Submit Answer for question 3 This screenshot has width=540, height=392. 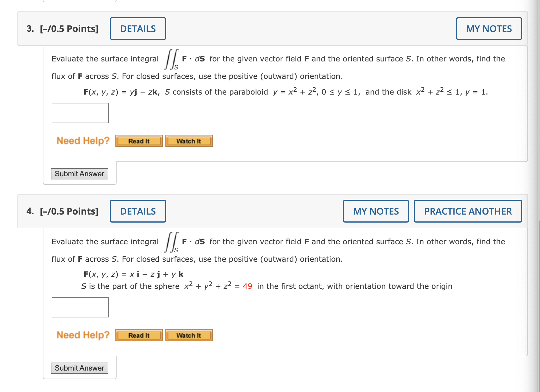point(79,174)
